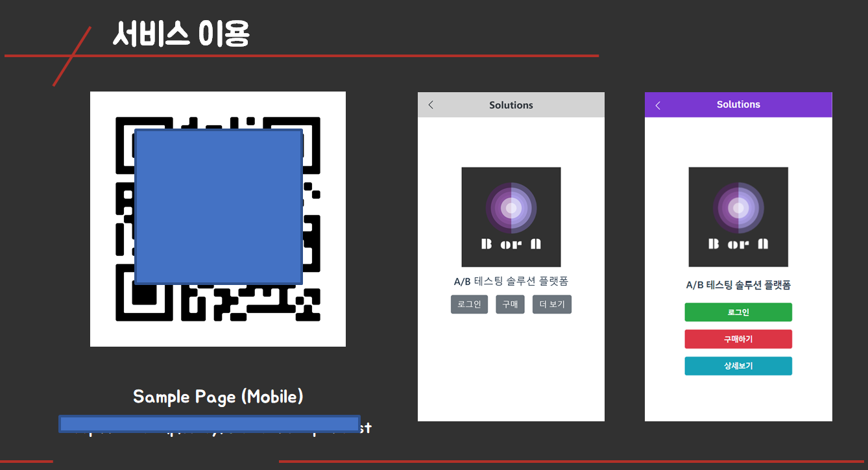Screen dimensions: 868x470
Task: Click back arrow in gray Solutions header
Action: [431, 105]
